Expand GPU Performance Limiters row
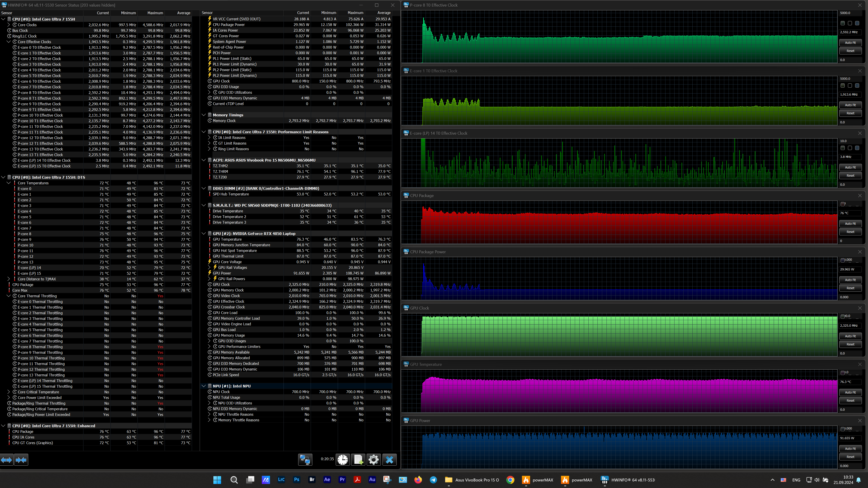Screen dimensions: 868x488 point(209,347)
